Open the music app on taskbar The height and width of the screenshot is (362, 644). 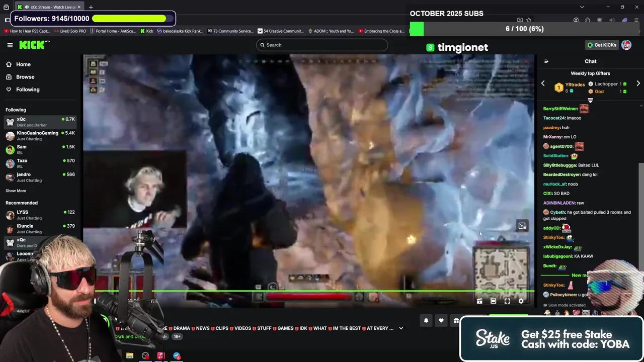tap(161, 355)
